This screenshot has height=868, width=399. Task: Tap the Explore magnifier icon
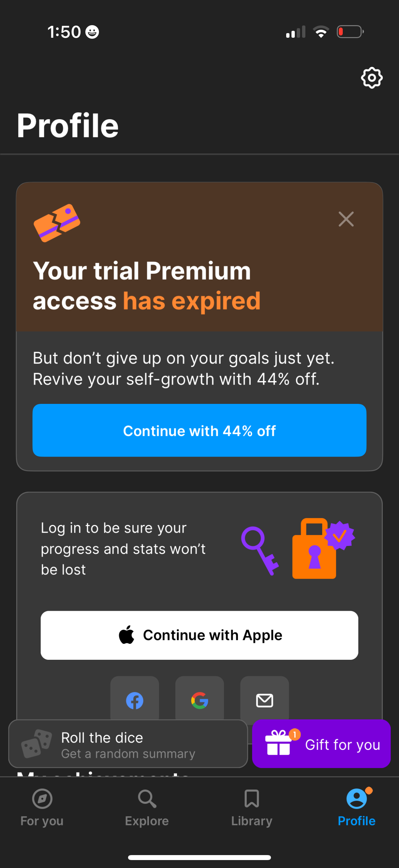pos(147,799)
